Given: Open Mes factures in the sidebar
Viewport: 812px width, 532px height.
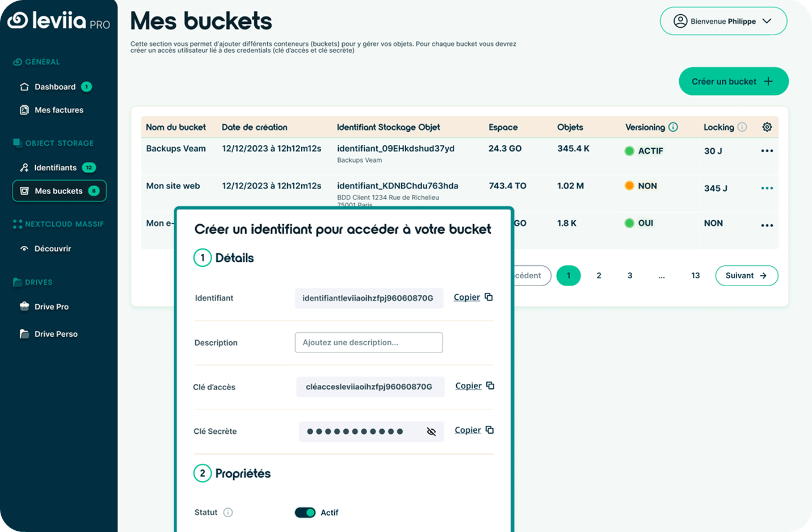Looking at the screenshot, I should coord(58,110).
